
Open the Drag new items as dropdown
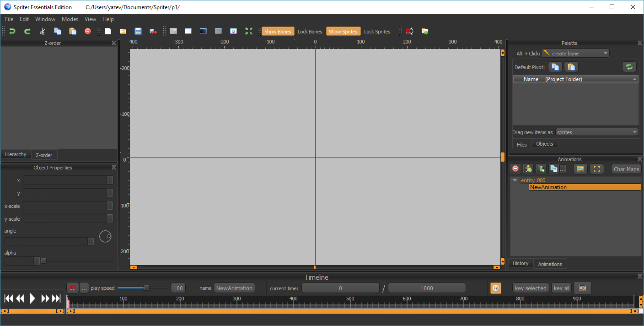596,132
